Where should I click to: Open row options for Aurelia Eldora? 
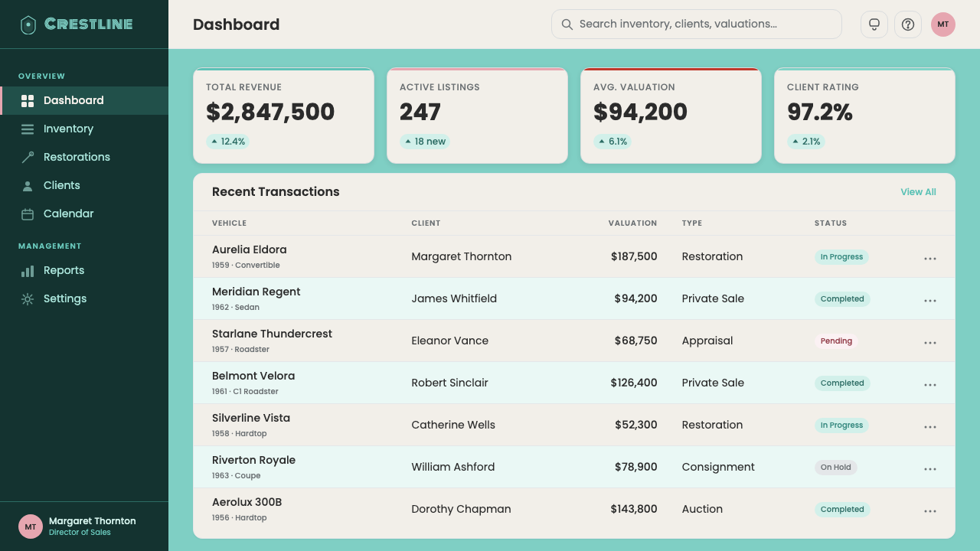(930, 258)
